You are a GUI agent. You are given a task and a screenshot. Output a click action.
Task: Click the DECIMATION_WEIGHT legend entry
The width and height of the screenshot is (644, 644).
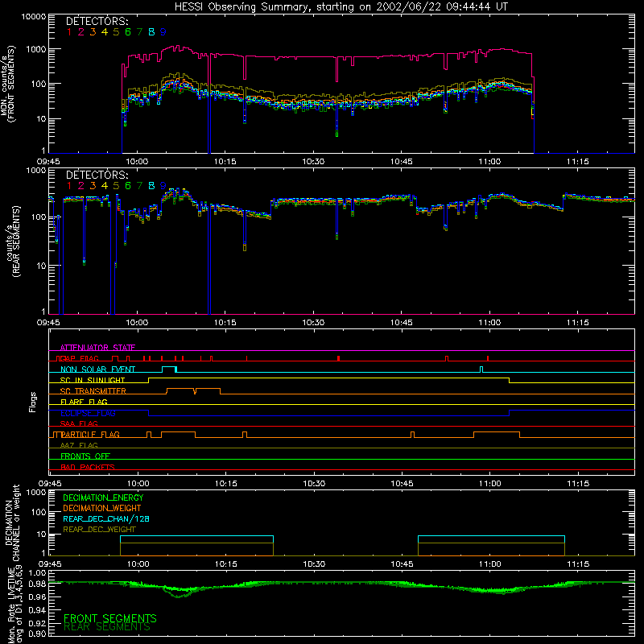[x=102, y=508]
